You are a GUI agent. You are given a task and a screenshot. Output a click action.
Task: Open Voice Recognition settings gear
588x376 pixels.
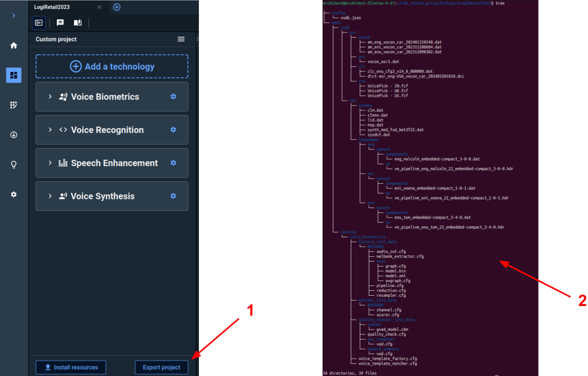[173, 130]
